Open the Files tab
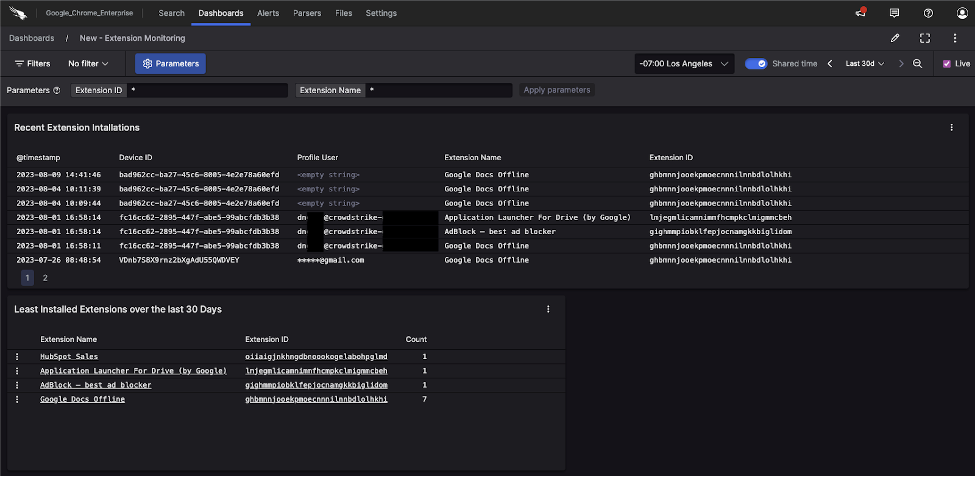The image size is (977, 477). coord(343,13)
